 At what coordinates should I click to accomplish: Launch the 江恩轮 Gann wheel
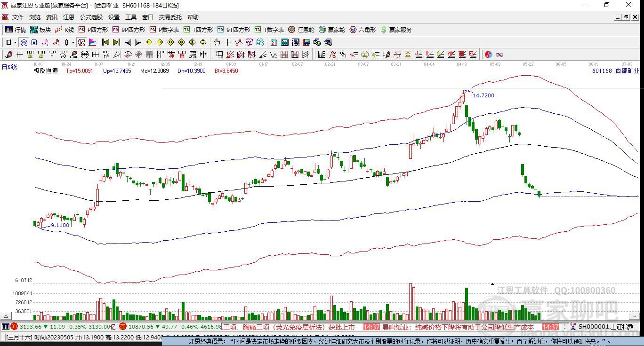(301, 30)
